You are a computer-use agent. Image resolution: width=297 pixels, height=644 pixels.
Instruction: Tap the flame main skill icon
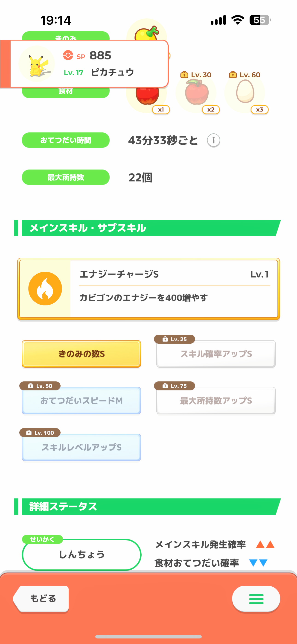(45, 289)
